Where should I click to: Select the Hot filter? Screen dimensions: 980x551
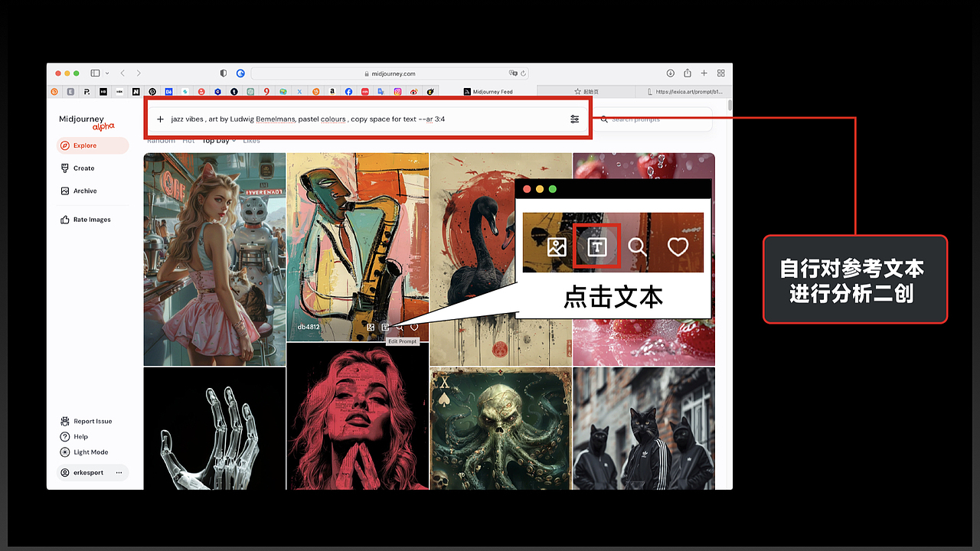tap(188, 141)
